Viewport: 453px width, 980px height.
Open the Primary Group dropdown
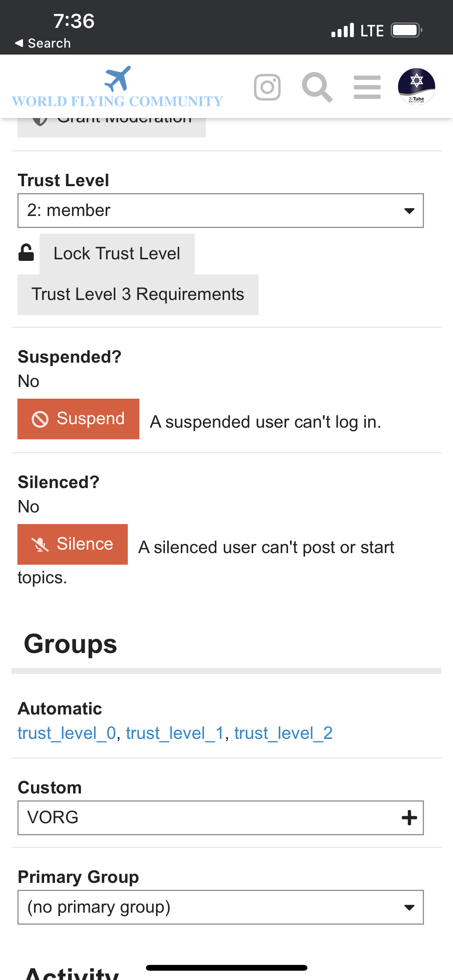coord(221,907)
